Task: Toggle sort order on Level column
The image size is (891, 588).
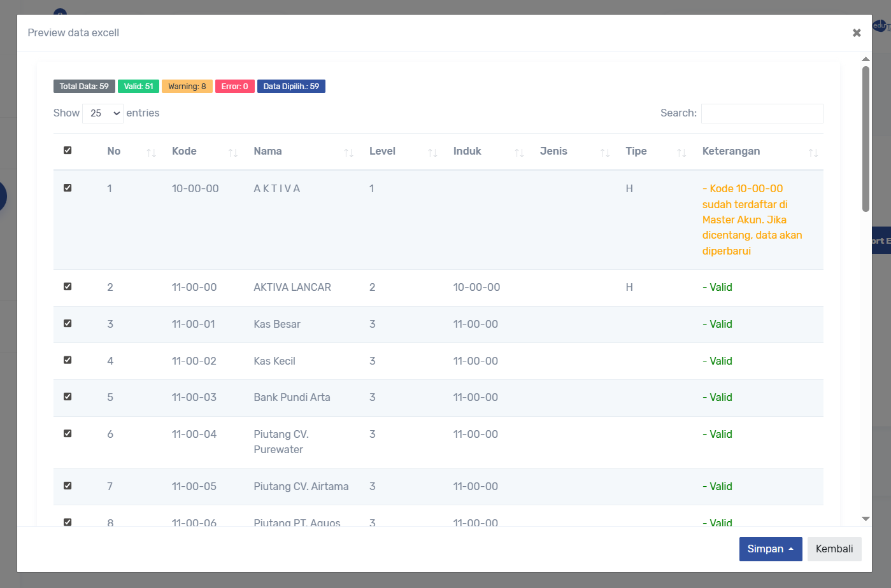Action: coord(432,152)
